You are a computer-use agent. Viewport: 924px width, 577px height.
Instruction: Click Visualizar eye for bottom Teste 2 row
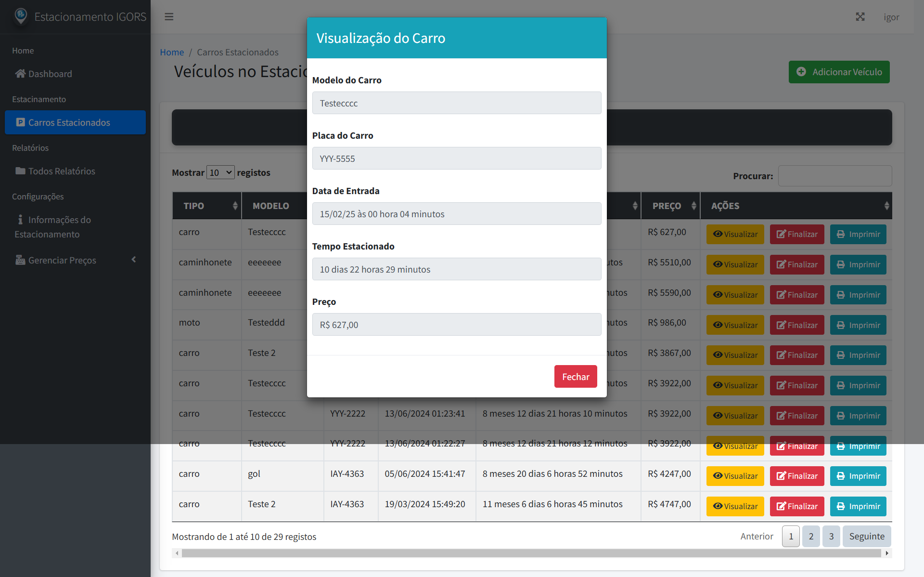pos(735,506)
